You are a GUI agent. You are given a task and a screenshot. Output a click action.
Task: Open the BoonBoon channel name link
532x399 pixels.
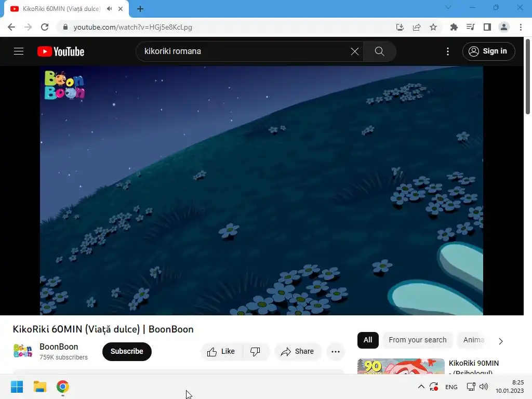[59, 347]
